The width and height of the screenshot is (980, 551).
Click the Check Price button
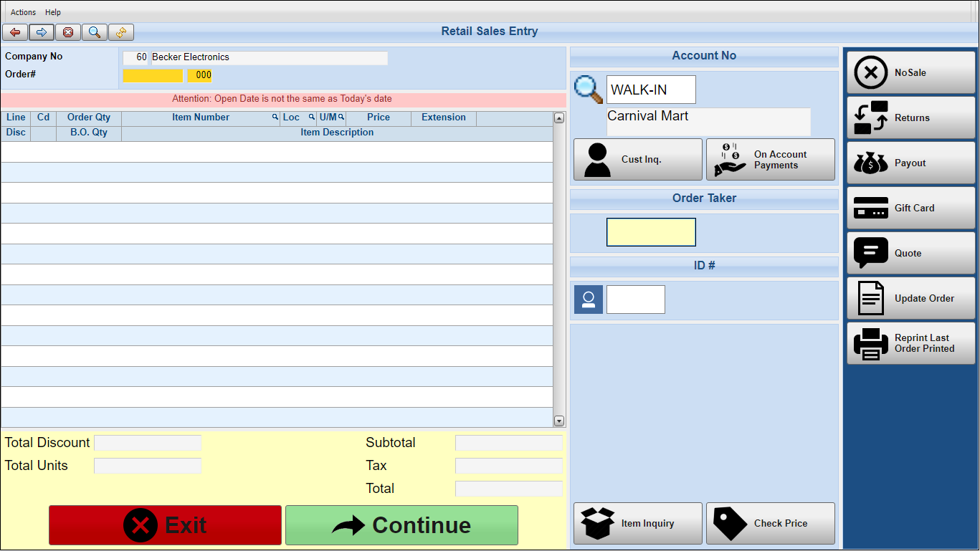point(771,523)
